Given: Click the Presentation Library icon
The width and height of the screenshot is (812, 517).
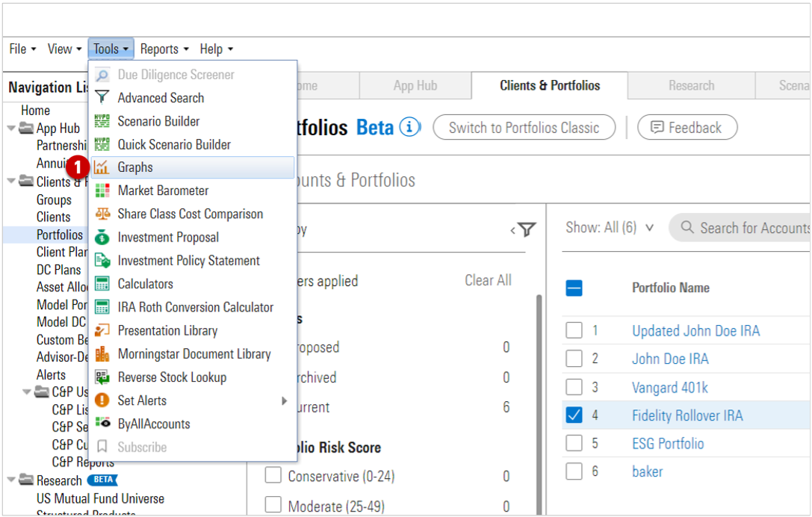Looking at the screenshot, I should pyautogui.click(x=102, y=330).
